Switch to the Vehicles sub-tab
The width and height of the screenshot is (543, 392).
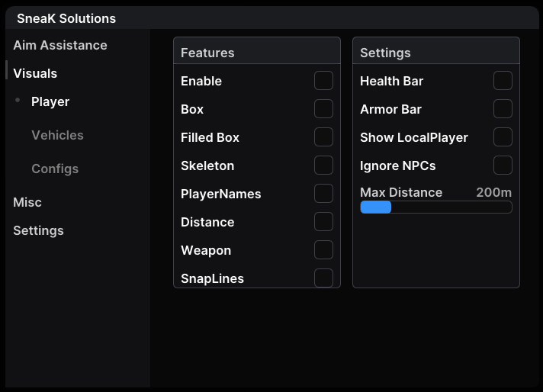pyautogui.click(x=57, y=135)
